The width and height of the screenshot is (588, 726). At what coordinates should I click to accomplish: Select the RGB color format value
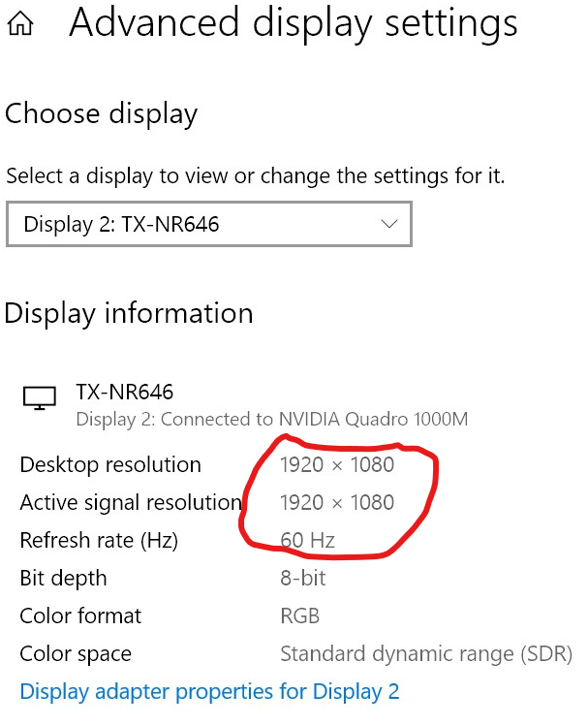[x=299, y=616]
